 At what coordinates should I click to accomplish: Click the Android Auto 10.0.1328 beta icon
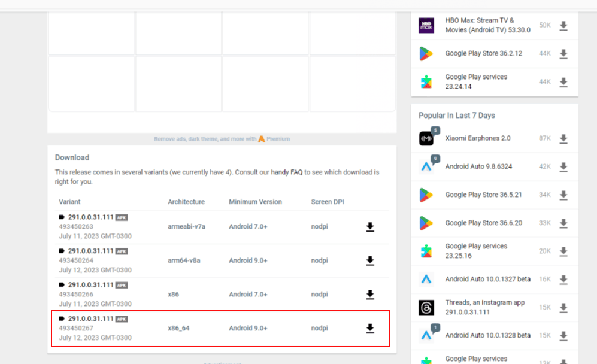click(x=426, y=335)
